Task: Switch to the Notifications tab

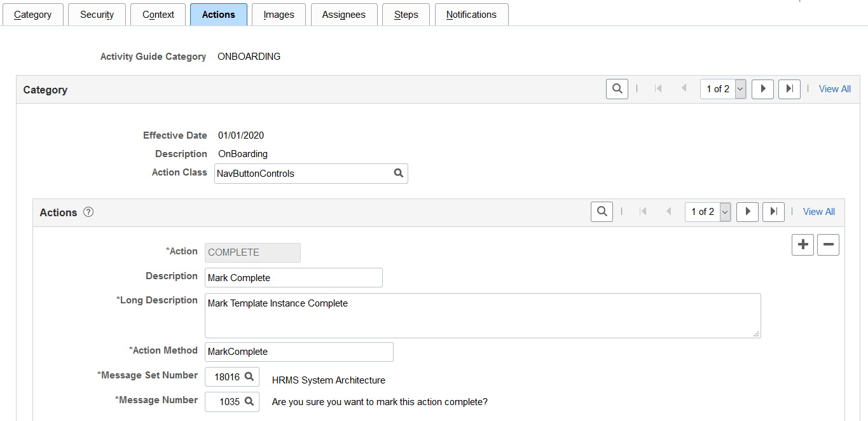Action: pyautogui.click(x=471, y=14)
